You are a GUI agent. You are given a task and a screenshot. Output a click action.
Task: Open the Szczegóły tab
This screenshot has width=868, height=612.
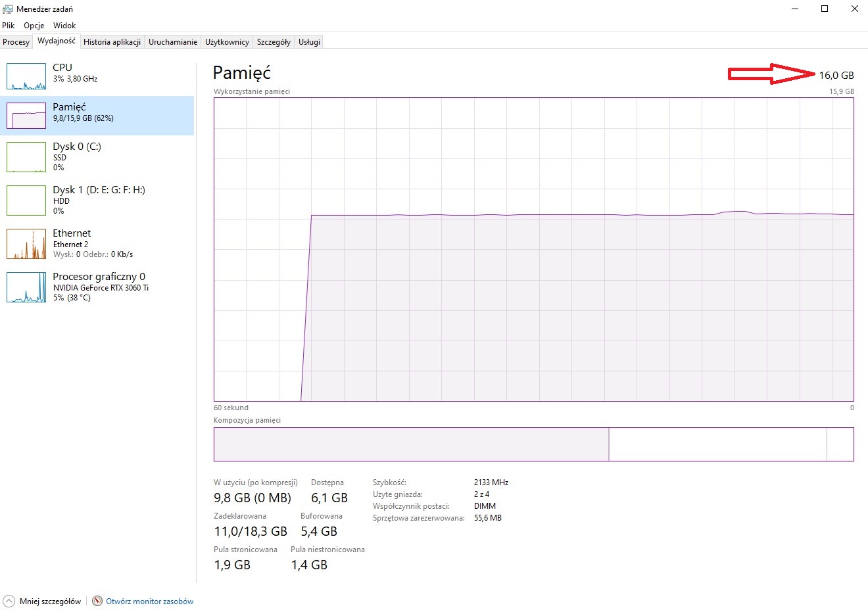point(274,42)
